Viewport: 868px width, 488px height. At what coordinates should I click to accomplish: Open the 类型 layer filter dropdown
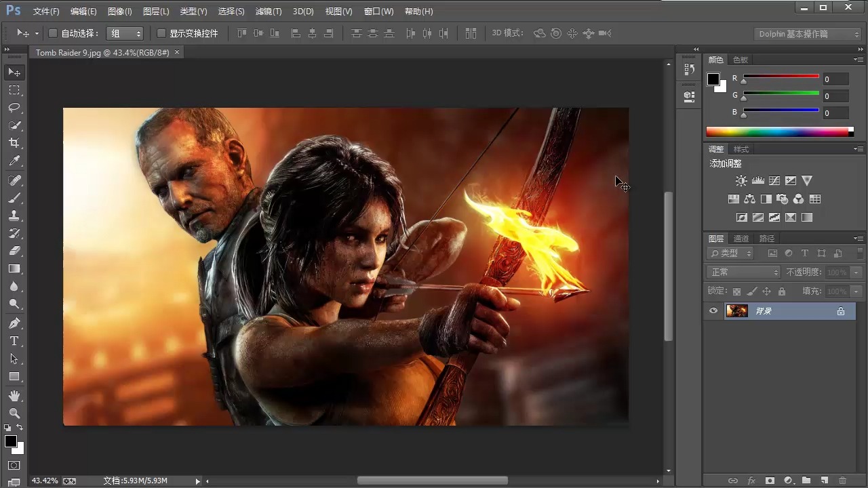pos(730,253)
